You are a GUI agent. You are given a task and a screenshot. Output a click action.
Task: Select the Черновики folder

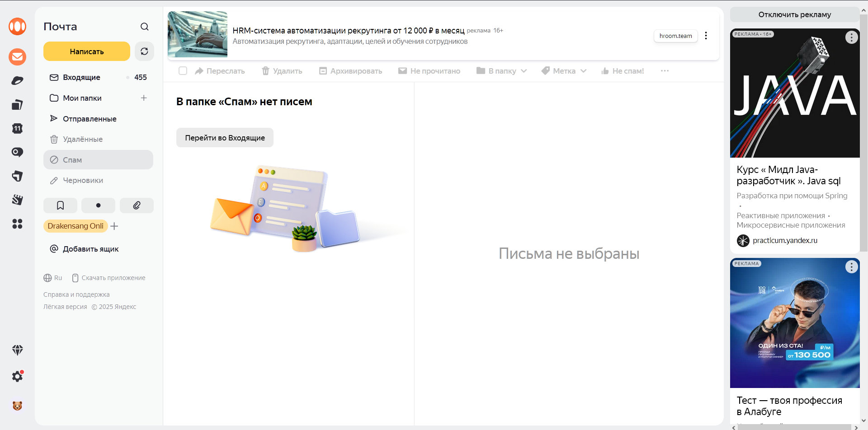point(83,180)
